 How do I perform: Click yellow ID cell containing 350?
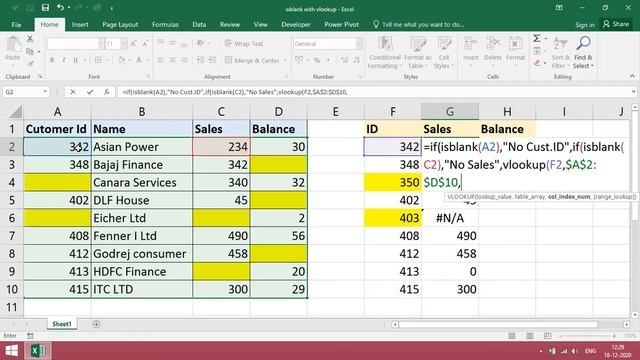[393, 182]
